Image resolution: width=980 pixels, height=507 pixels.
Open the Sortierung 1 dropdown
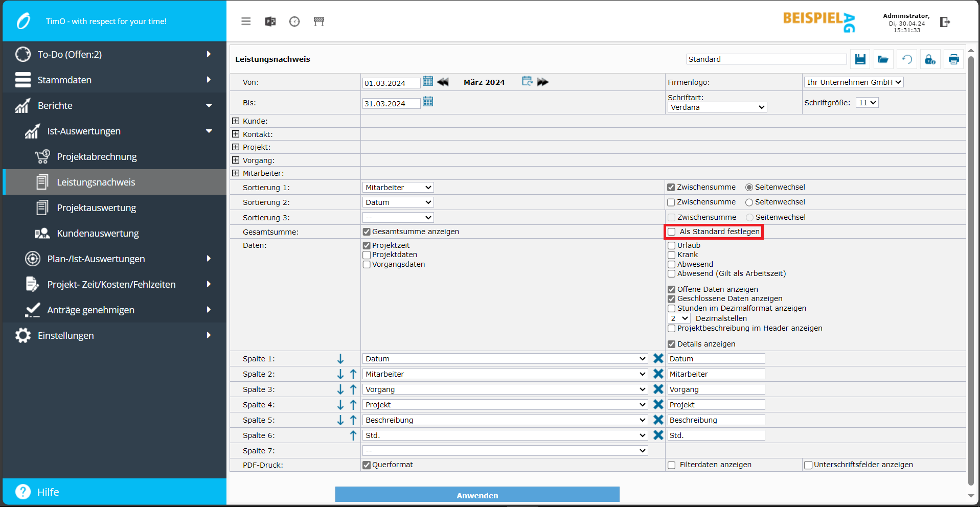(x=398, y=188)
